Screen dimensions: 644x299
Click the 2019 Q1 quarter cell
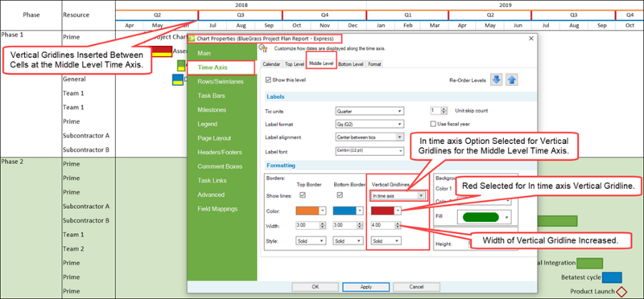point(407,15)
